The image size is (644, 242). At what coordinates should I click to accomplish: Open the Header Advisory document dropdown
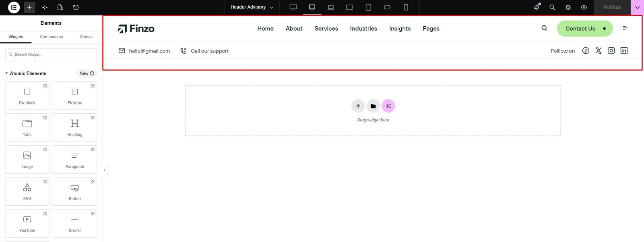point(252,7)
